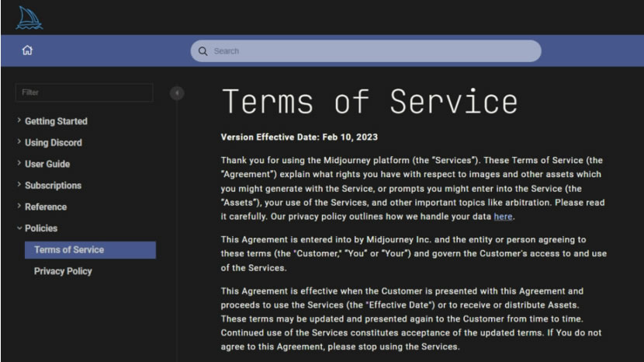Screen dimensions: 644x362
Task: Open the Privacy Policy page
Action: (x=63, y=271)
